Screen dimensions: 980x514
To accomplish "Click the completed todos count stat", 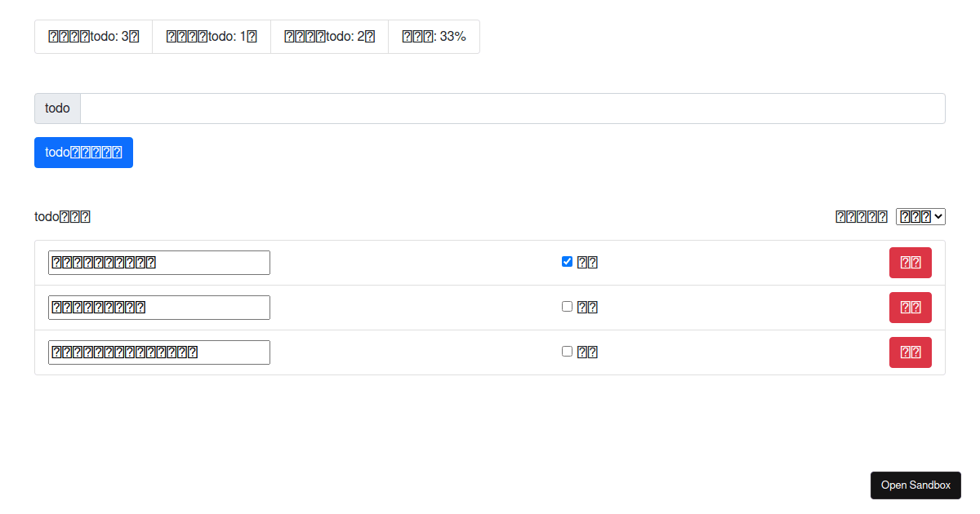I will (211, 36).
